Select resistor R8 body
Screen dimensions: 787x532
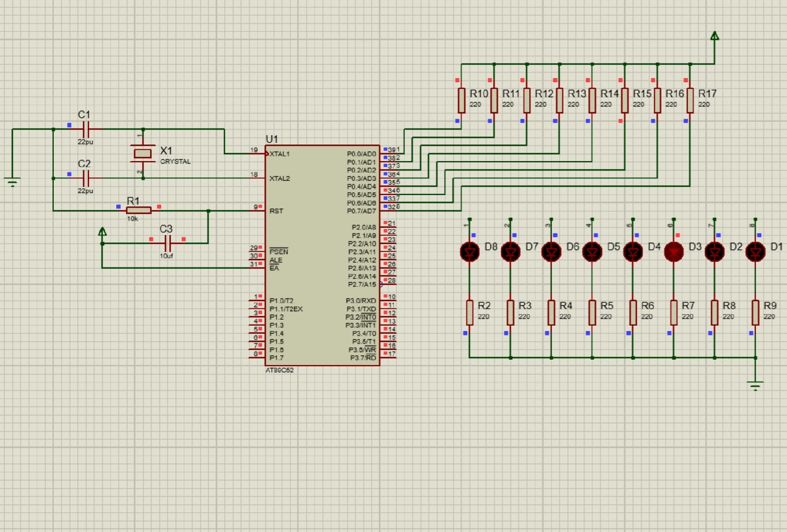pos(715,313)
